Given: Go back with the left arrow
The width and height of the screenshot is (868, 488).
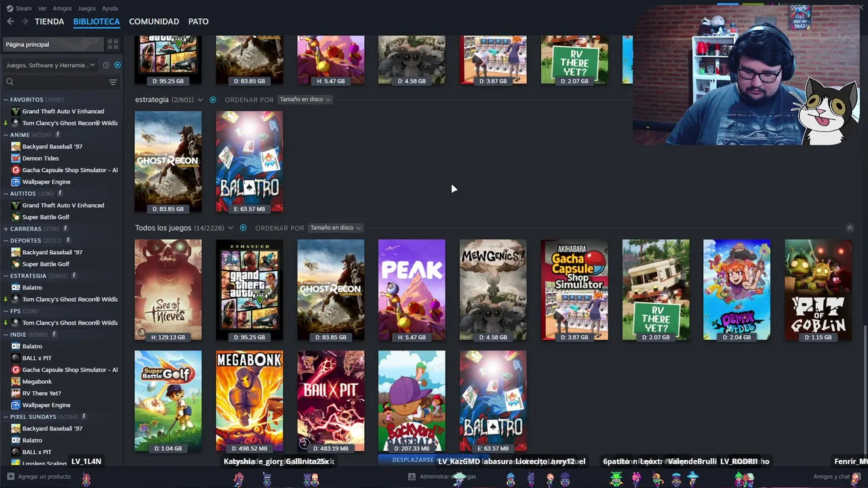Looking at the screenshot, I should tap(10, 22).
